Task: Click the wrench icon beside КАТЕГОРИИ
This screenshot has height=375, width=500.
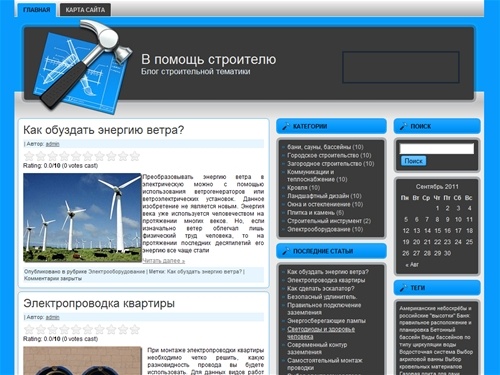Action: [286, 126]
